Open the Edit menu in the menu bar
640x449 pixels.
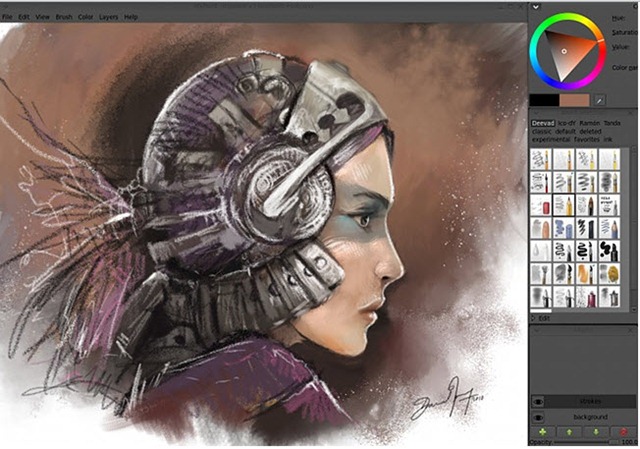24,17
